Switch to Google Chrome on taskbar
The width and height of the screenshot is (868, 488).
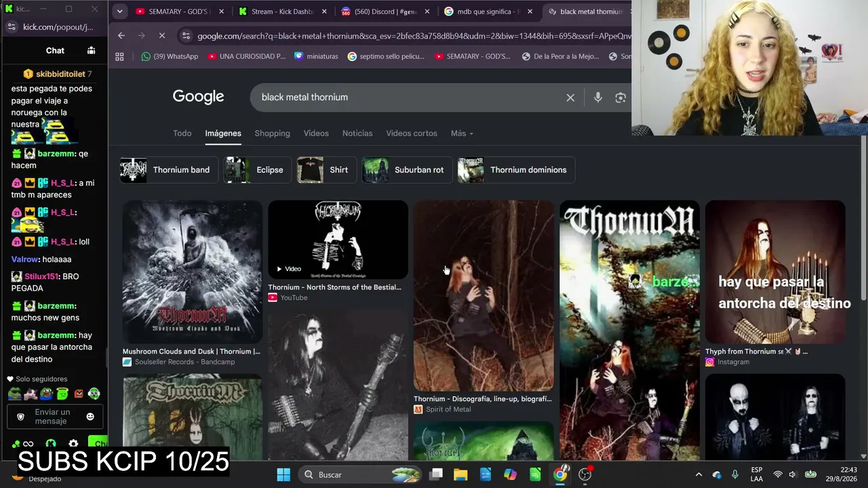click(560, 474)
